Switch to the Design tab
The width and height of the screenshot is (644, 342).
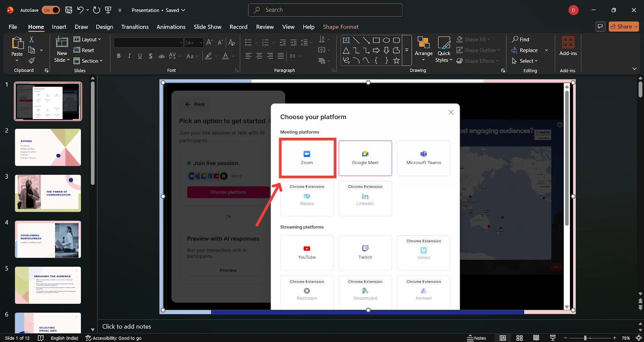click(104, 27)
